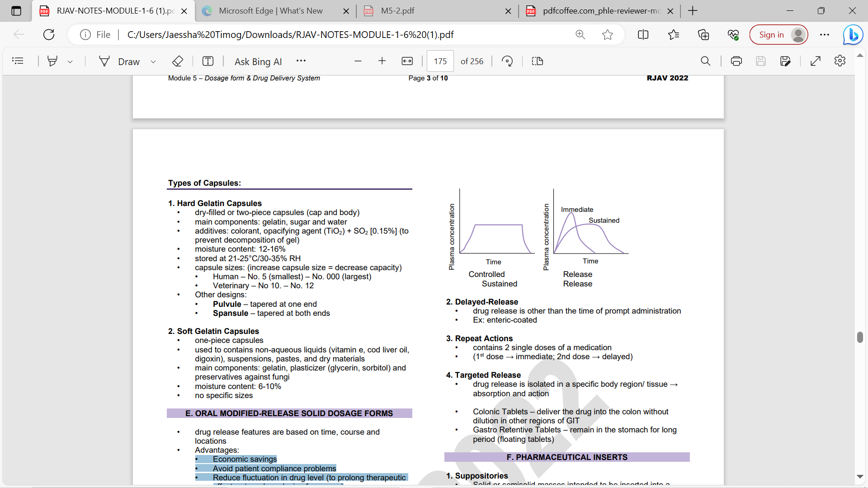868x488 pixels.
Task: Zoom in the PDF page
Action: [382, 61]
